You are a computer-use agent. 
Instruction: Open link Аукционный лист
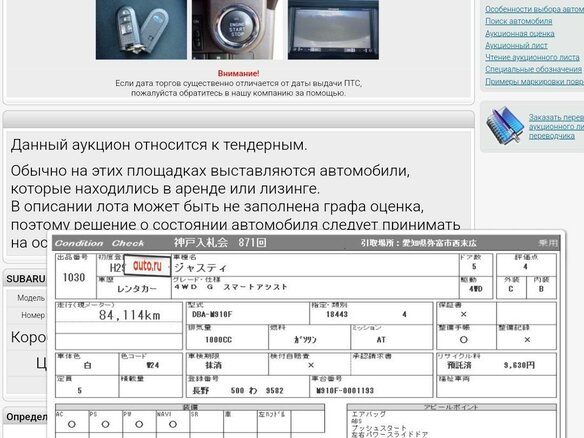(516, 45)
